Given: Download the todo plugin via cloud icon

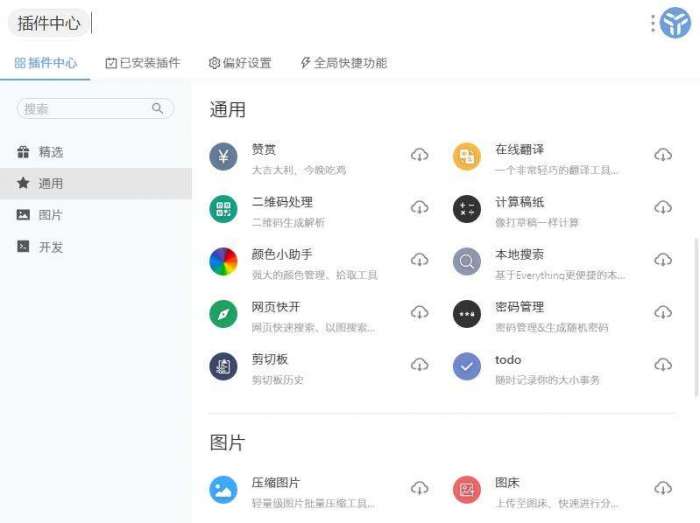Looking at the screenshot, I should click(663, 365).
